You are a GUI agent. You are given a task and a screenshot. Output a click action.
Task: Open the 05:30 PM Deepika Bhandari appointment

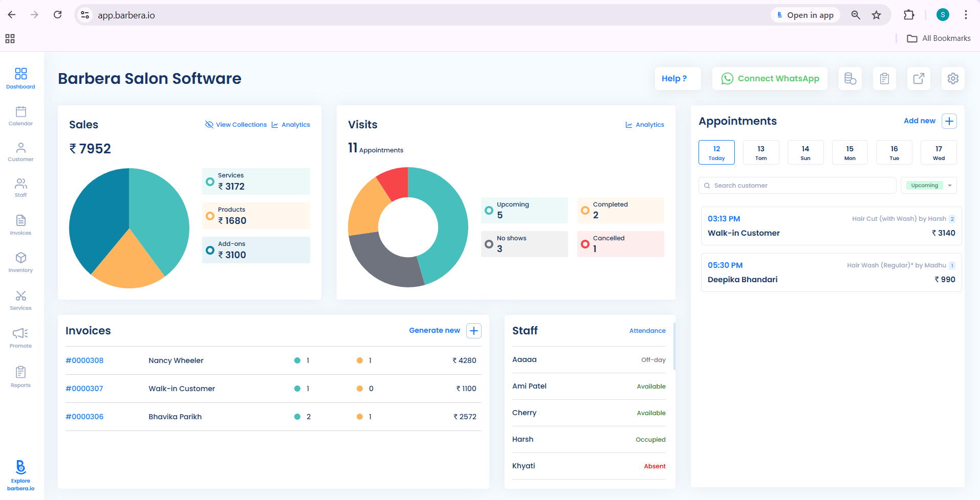[831, 272]
